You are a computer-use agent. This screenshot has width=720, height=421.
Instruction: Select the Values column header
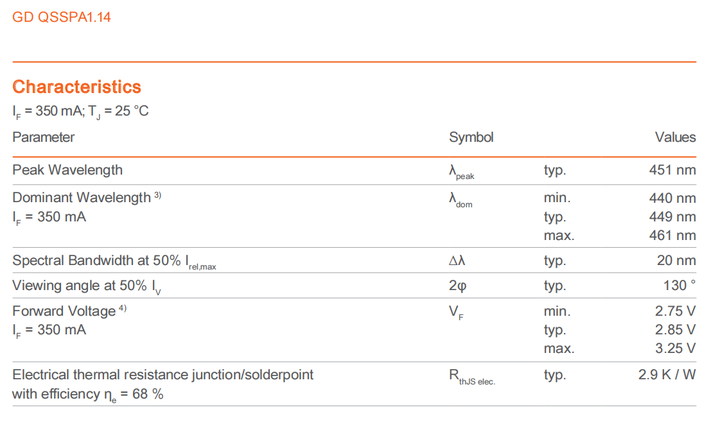pos(675,137)
